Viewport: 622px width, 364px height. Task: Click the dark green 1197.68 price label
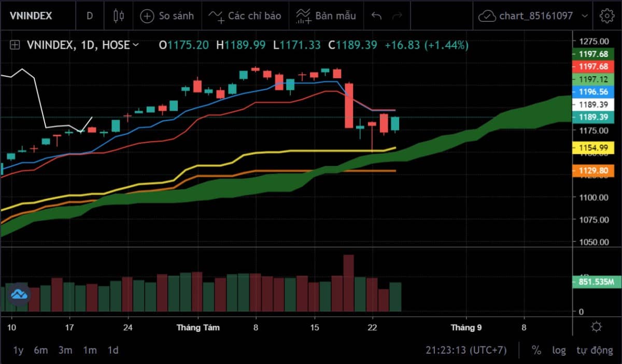592,54
